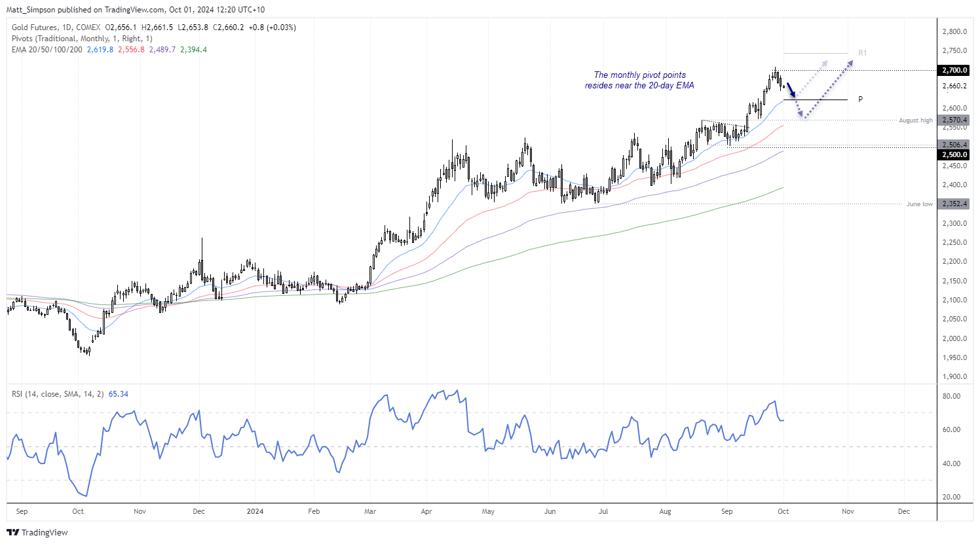Image resolution: width=980 pixels, height=544 pixels.
Task: Click the 2,400.0 price axis label
Action: coord(954,185)
